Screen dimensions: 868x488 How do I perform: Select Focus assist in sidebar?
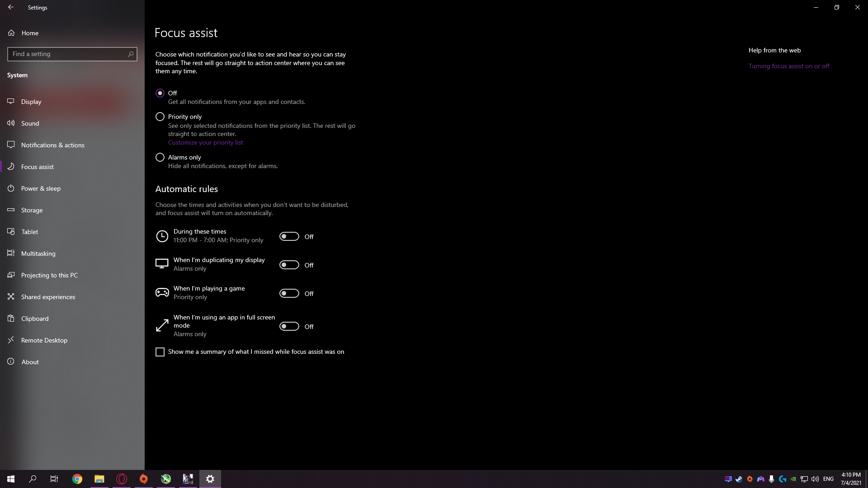tap(72, 167)
